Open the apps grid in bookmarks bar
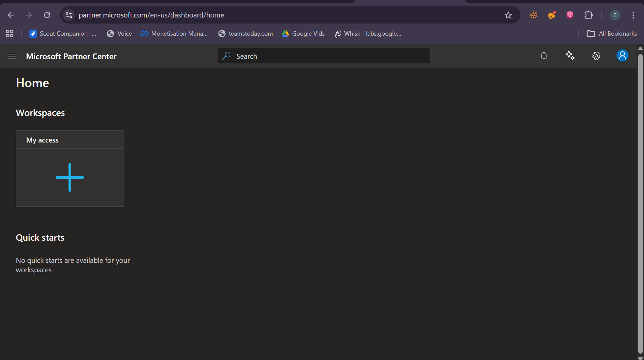This screenshot has height=360, width=644. [10, 34]
